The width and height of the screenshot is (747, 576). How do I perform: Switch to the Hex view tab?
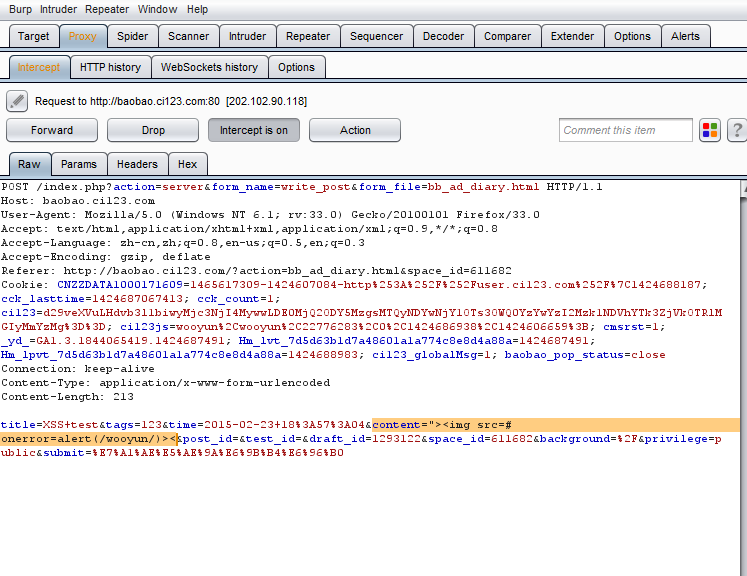(187, 164)
